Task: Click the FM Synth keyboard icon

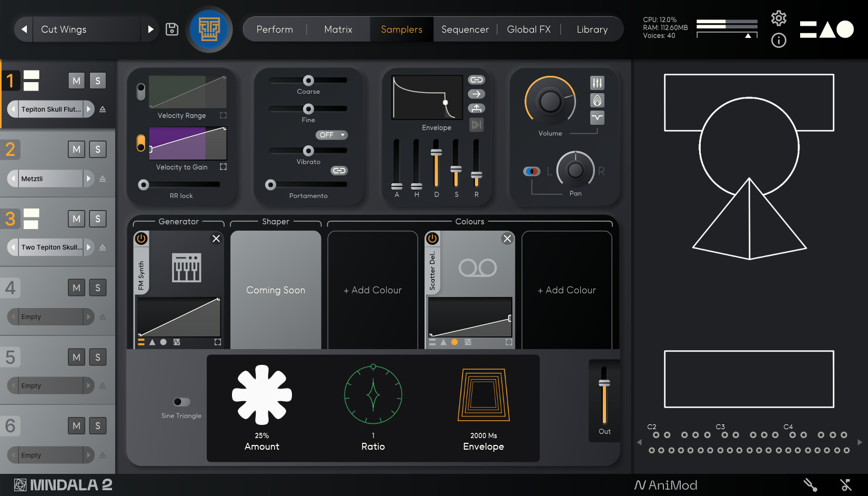Action: (186, 267)
